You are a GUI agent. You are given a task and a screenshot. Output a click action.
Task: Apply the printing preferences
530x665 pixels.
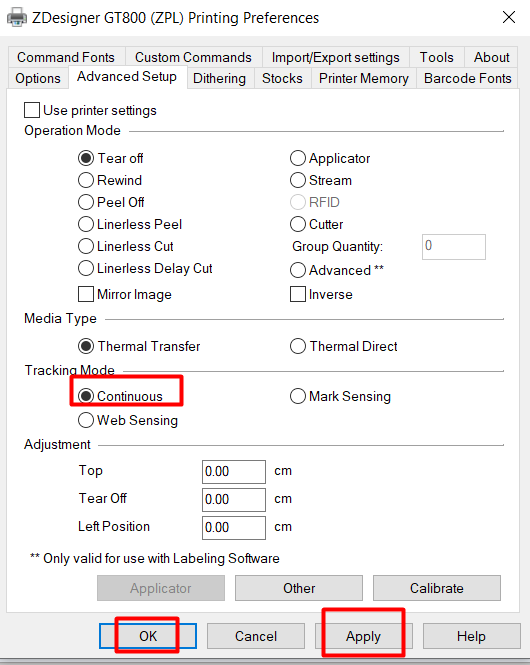(x=363, y=636)
